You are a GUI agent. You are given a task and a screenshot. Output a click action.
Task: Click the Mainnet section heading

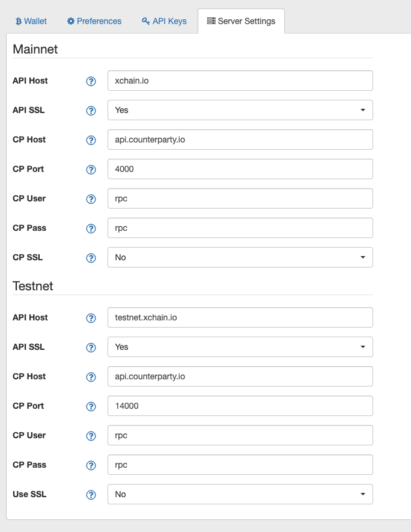[35, 49]
